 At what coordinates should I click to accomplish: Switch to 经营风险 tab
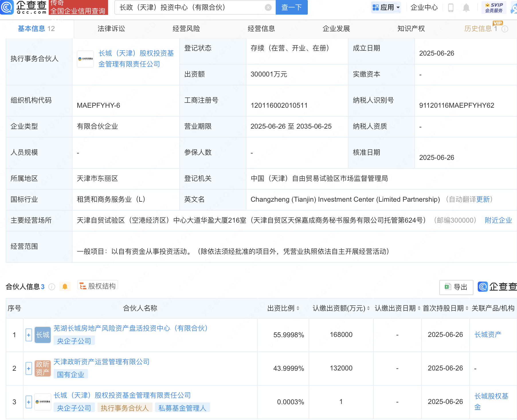point(186,29)
